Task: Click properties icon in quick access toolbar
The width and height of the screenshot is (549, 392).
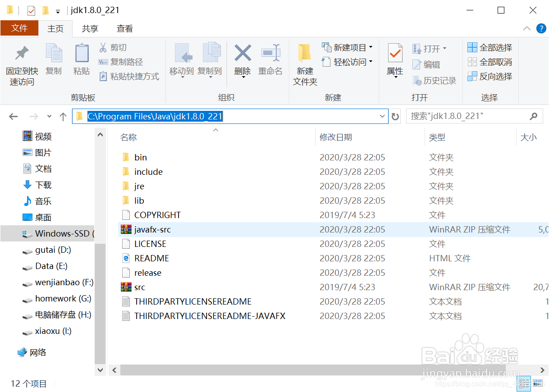Action: (x=31, y=10)
